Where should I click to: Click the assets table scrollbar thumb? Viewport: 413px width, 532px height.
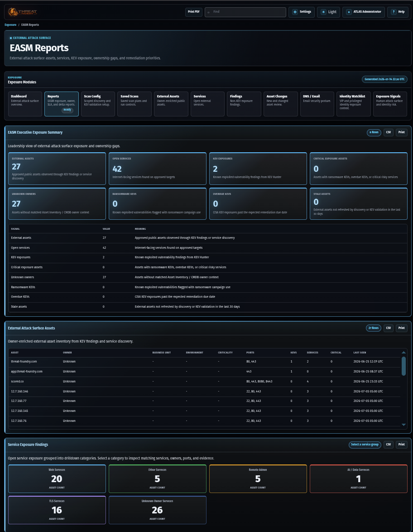tap(403, 366)
